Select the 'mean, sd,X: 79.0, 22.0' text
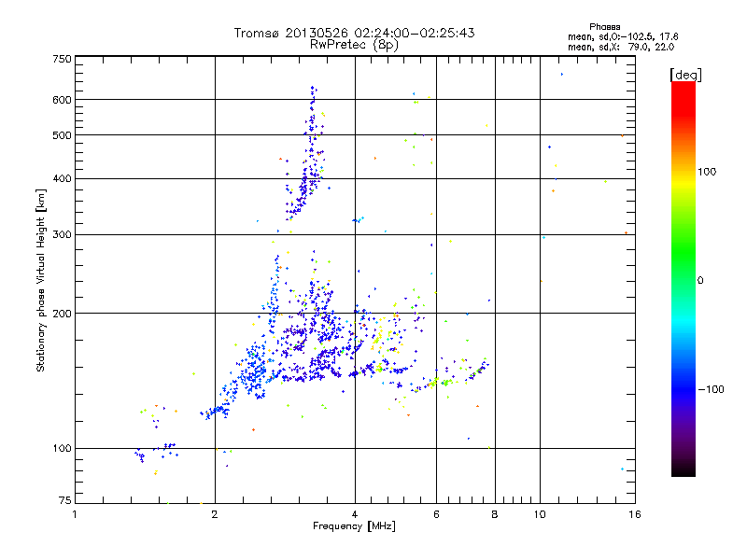747x560 pixels. coord(621,47)
